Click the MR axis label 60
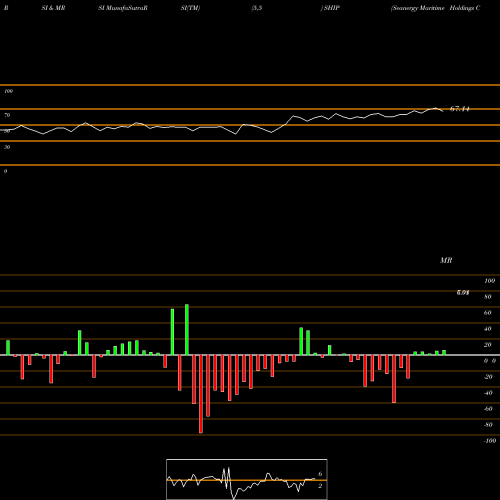The height and width of the screenshot is (500, 500). pyautogui.click(x=488, y=313)
